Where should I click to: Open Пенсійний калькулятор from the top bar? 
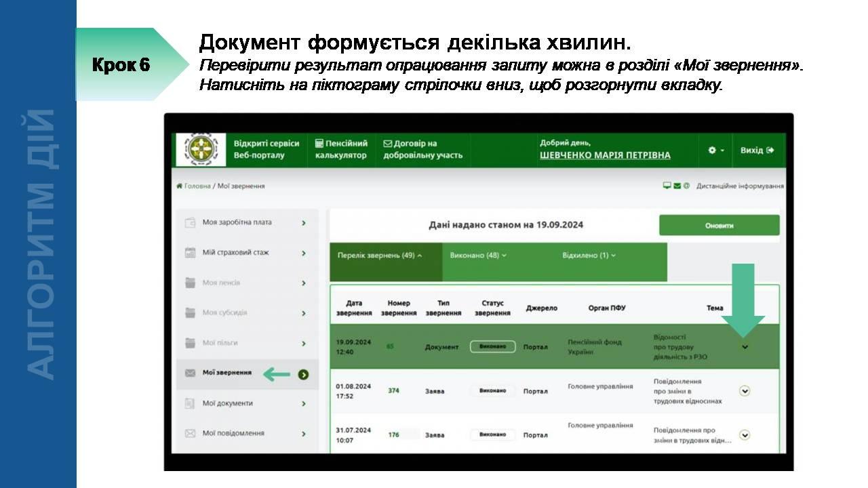coord(341,150)
